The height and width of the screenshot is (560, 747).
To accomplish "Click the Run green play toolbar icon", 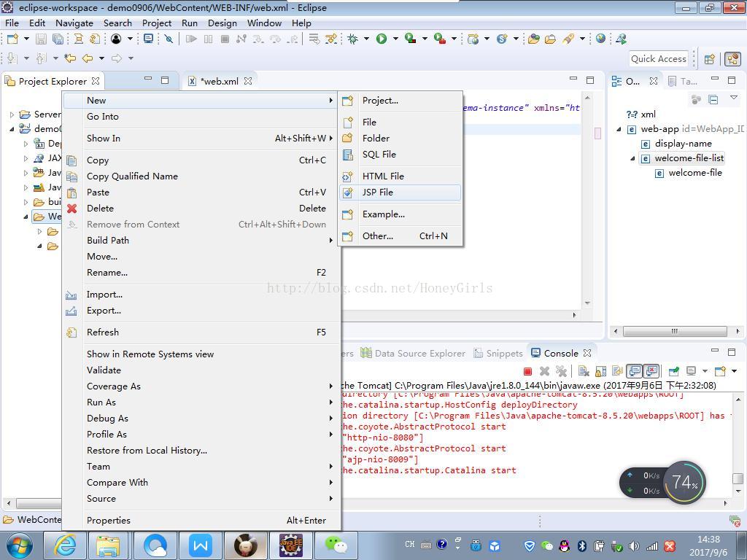I will click(381, 39).
